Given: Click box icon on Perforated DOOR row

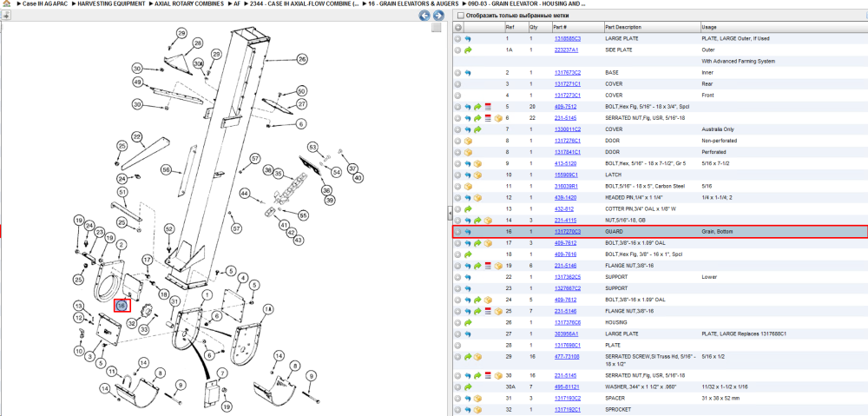Looking at the screenshot, I should pyautogui.click(x=468, y=152).
